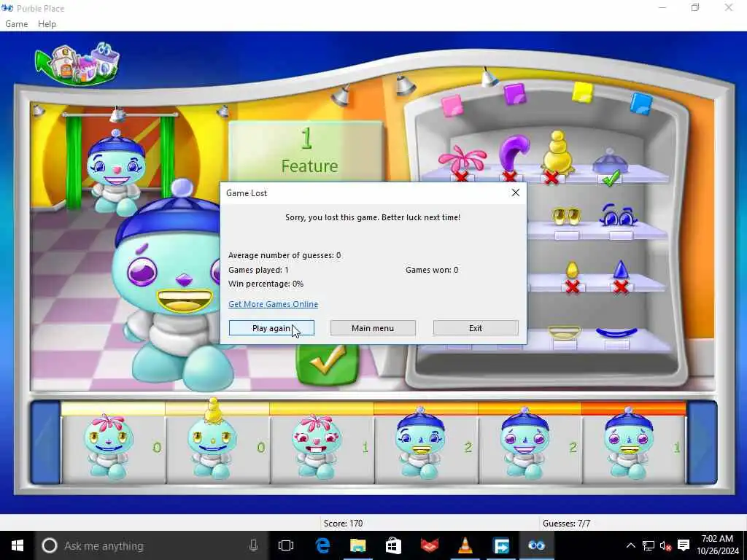Click Average number of guesses text
Image resolution: width=747 pixels, height=560 pixels.
pos(285,256)
